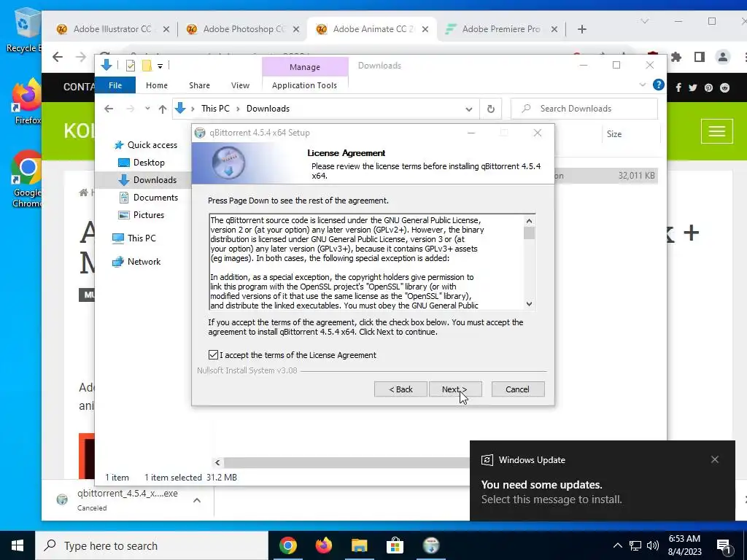Viewport: 747px width, 560px height.
Task: Open the Action Center notifications icon
Action: [x=724, y=546]
